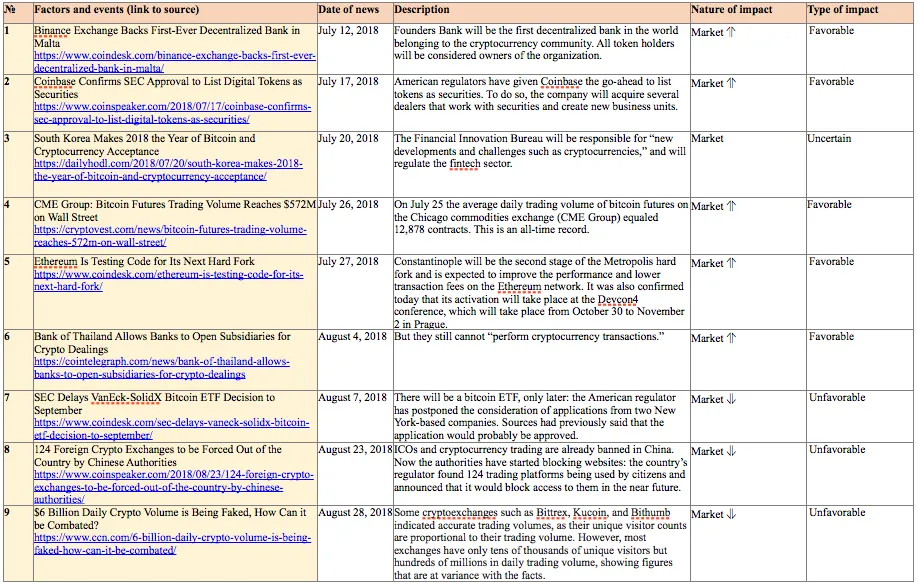This screenshot has width=918, height=583.
Task: Open the cryptovest bitcoin futures link
Action: (170, 236)
